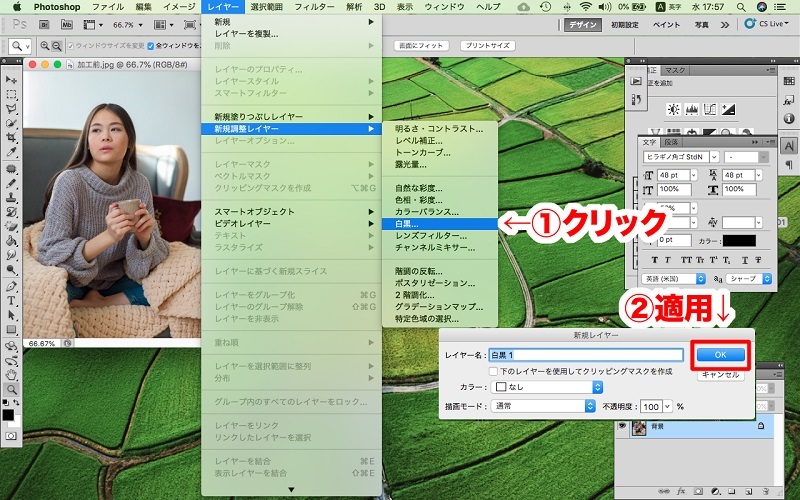800x500 pixels.
Task: Click the zoom-out magnifier option
Action: pos(57,46)
